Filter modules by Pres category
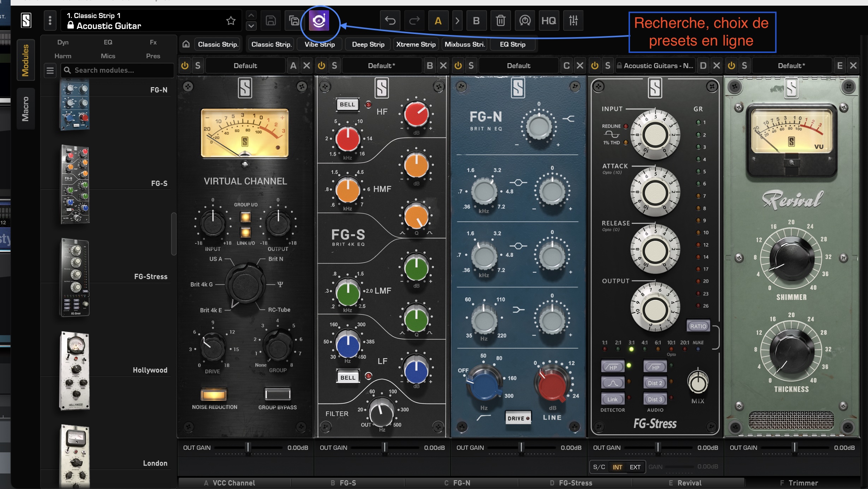Screen dimensions: 868x489 (153, 56)
